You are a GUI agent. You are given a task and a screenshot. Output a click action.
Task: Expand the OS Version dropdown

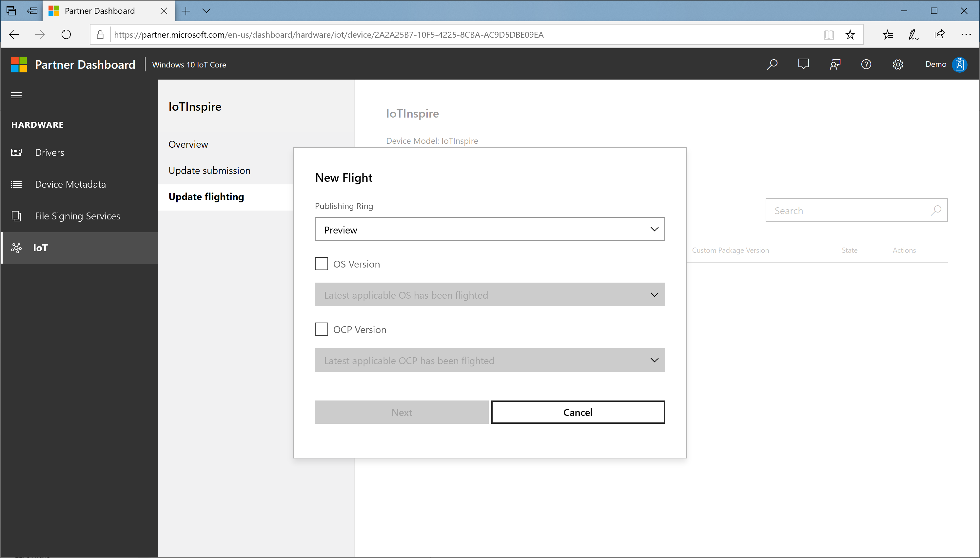489,294
